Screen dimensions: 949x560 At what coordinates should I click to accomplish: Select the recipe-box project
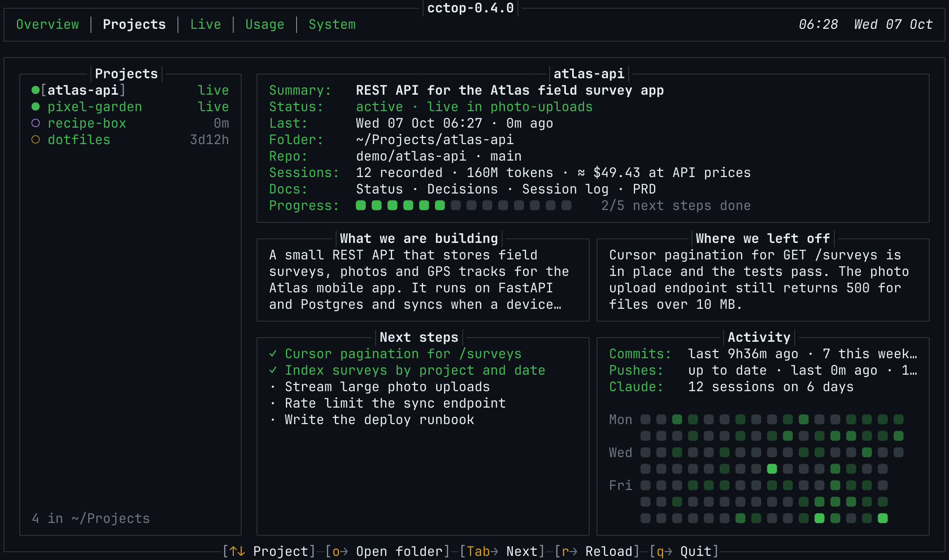pos(130,123)
